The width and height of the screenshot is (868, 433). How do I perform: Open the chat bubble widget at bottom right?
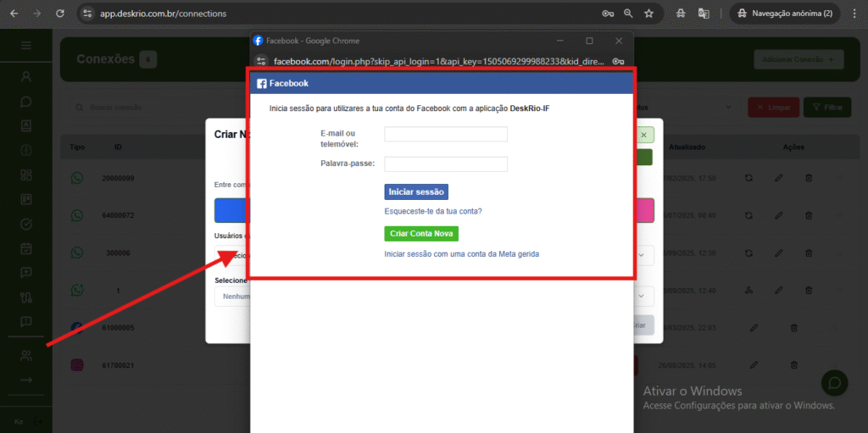tap(834, 383)
